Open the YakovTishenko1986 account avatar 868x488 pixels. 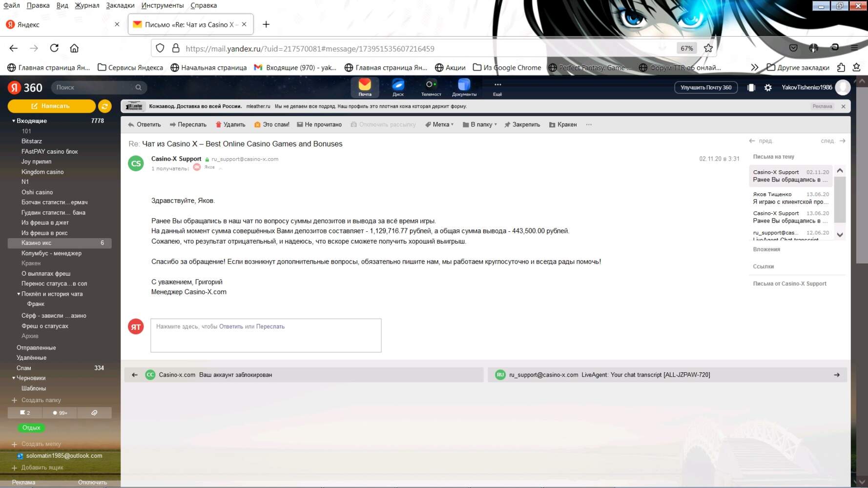(843, 87)
